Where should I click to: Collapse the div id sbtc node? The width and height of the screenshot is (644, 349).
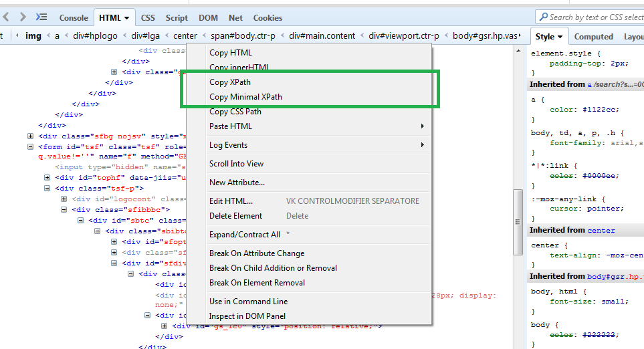(x=80, y=221)
